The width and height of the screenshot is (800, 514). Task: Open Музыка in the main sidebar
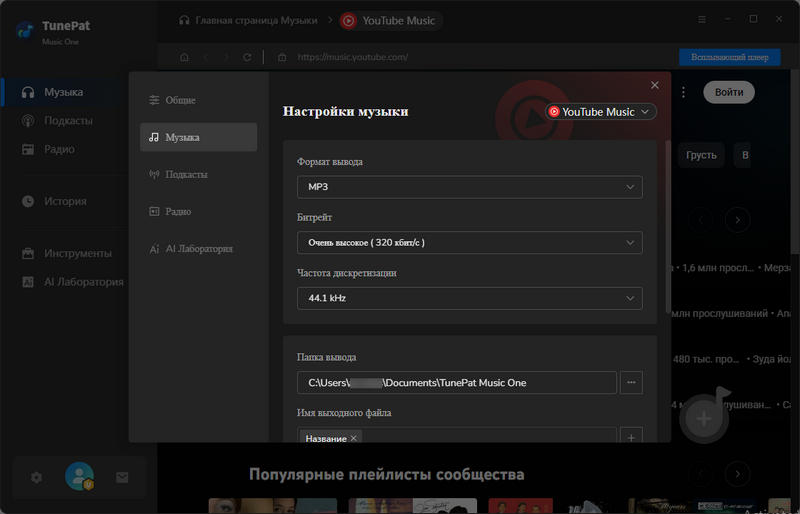64,92
